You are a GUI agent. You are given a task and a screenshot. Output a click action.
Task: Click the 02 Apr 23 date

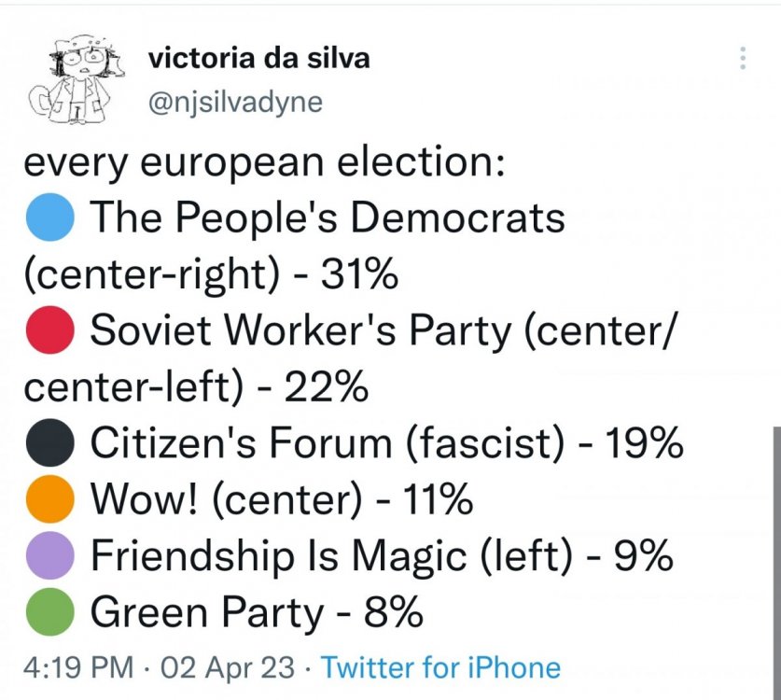(x=228, y=667)
